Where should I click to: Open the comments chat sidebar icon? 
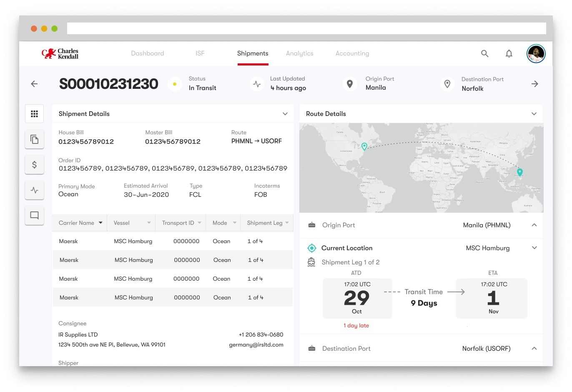35,216
